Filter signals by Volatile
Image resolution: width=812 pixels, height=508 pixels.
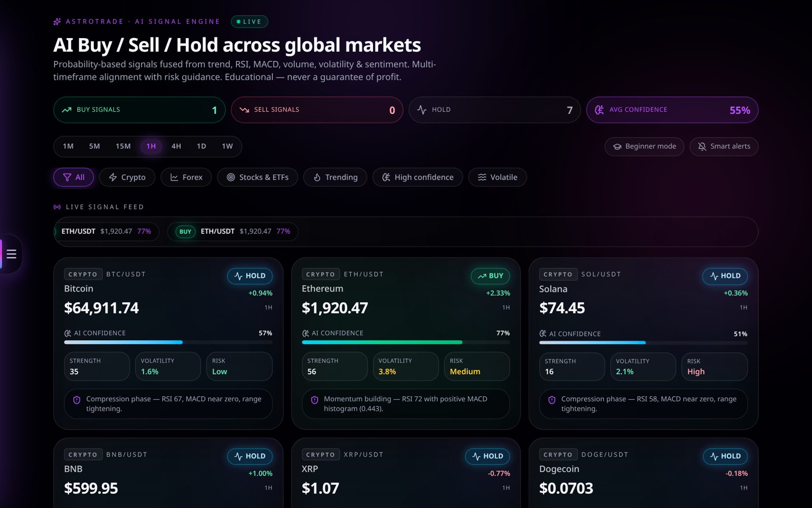coord(497,177)
